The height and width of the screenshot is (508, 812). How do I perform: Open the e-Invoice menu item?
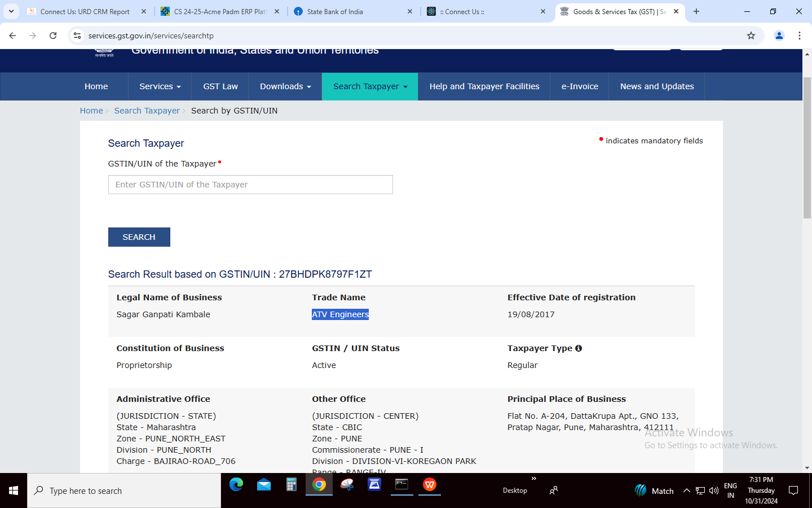click(x=580, y=86)
